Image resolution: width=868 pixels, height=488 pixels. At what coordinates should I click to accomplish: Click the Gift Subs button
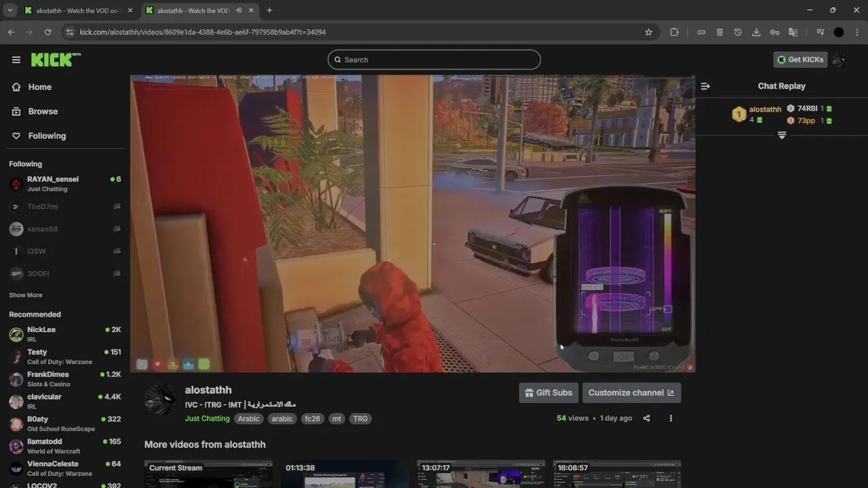(x=548, y=392)
